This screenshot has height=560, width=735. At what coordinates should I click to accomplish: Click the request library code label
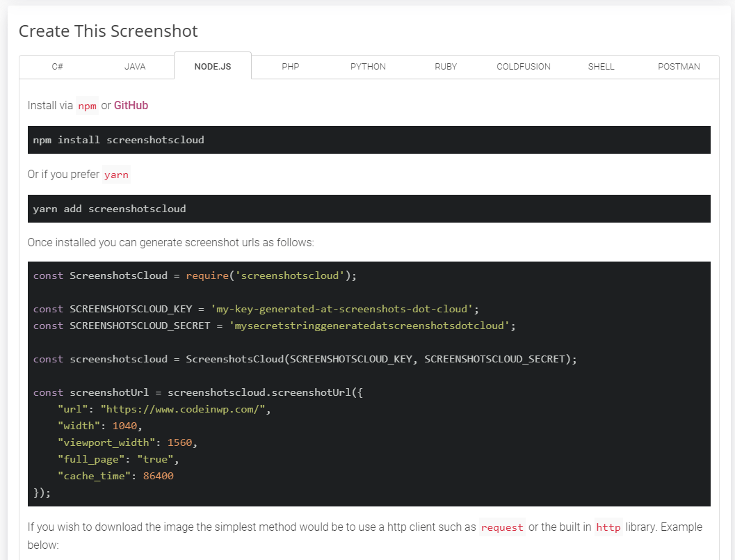pos(502,528)
